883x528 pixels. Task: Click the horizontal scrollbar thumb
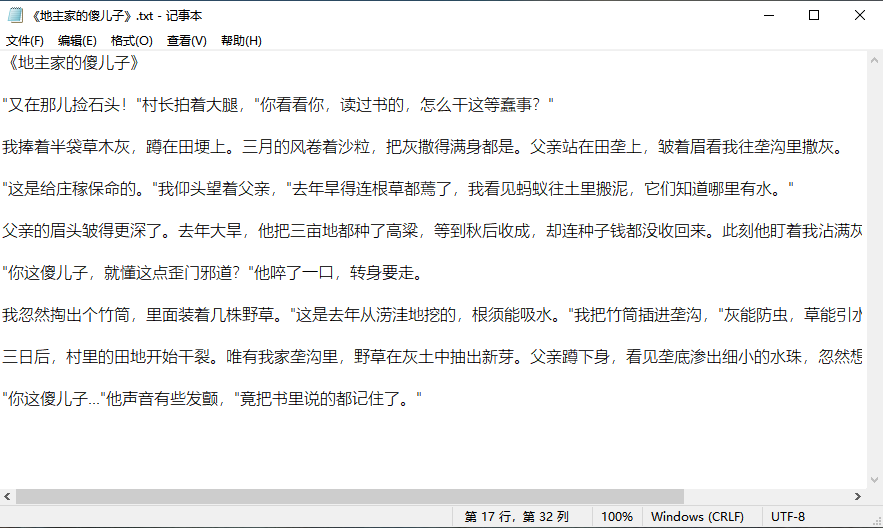pyautogui.click(x=350, y=496)
